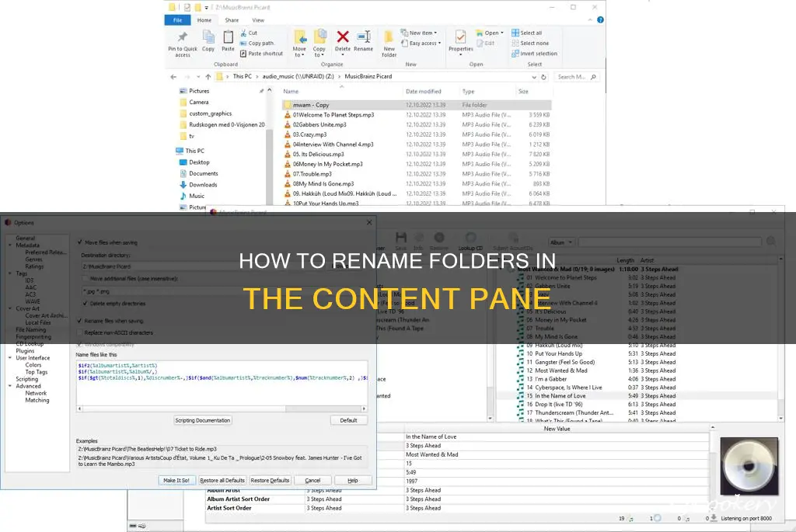Expand the address bar history dropdown
The height and width of the screenshot is (532, 796).
[x=534, y=77]
